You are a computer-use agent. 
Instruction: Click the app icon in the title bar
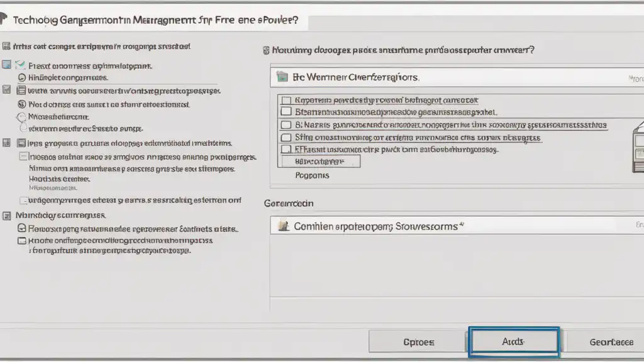coord(4,21)
